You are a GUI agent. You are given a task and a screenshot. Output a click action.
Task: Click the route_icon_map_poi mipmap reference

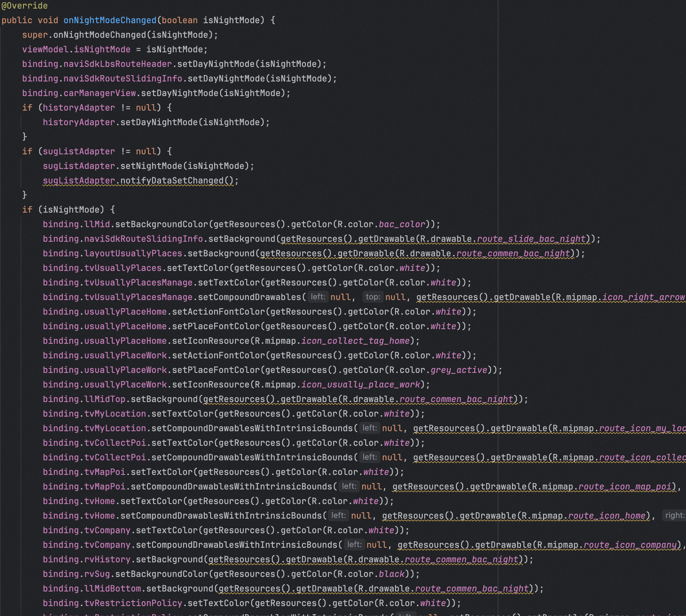[625, 487]
